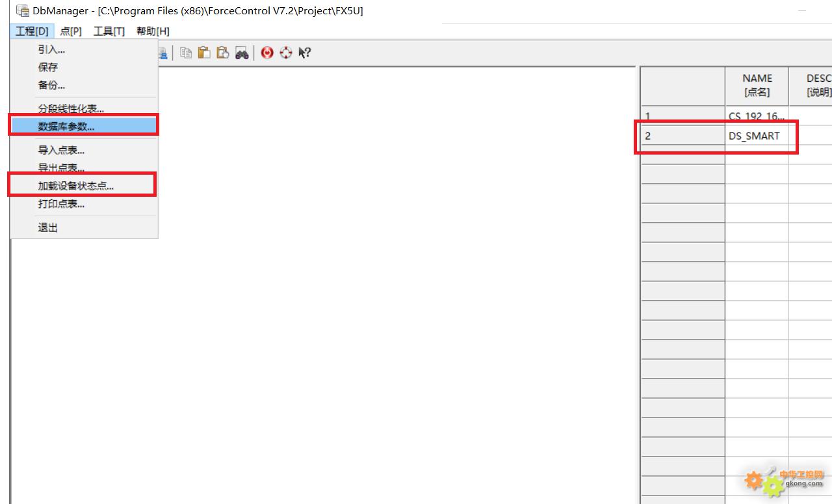Screen dimensions: 832x504
Task: Select 加载设备状态点... menu entry
Action: 84,186
